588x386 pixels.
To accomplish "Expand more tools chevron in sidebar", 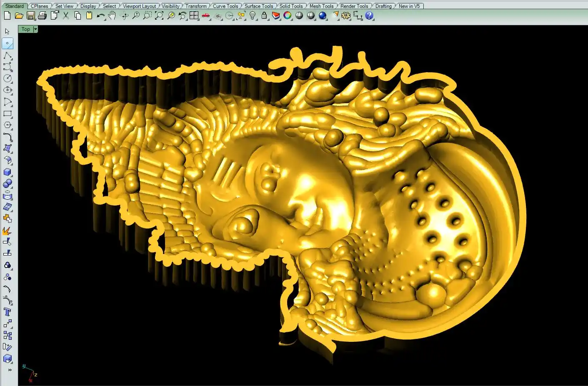I will tap(10, 370).
